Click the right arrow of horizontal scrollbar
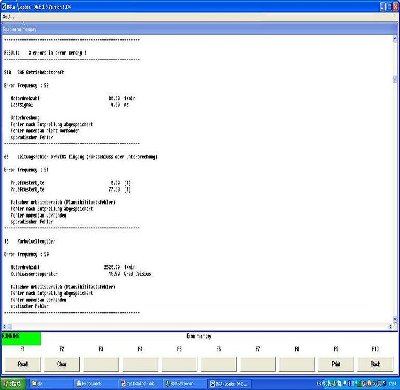400x390 pixels. point(390,326)
